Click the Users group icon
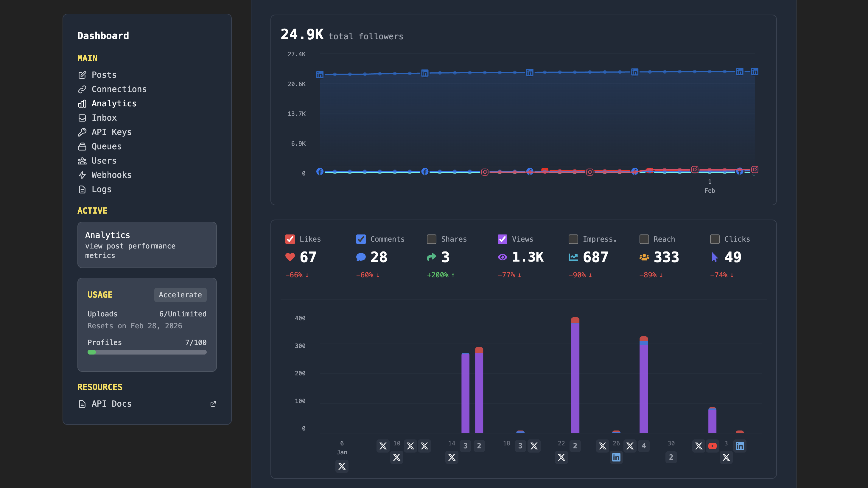Viewport: 868px width, 488px height. click(x=82, y=161)
